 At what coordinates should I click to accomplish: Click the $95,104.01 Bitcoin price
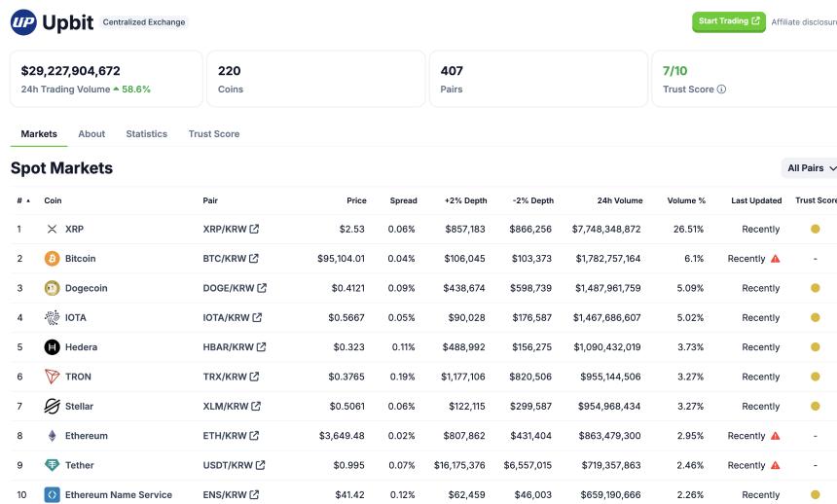pyautogui.click(x=341, y=259)
